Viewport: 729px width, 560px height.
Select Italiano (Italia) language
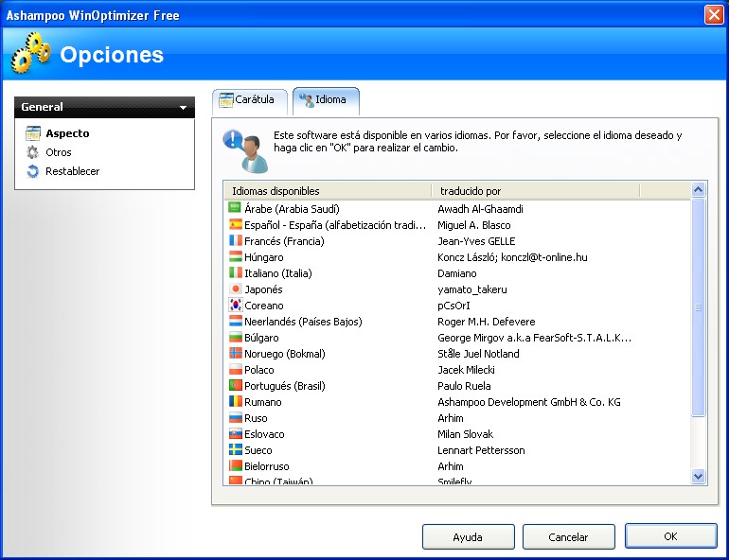[278, 273]
